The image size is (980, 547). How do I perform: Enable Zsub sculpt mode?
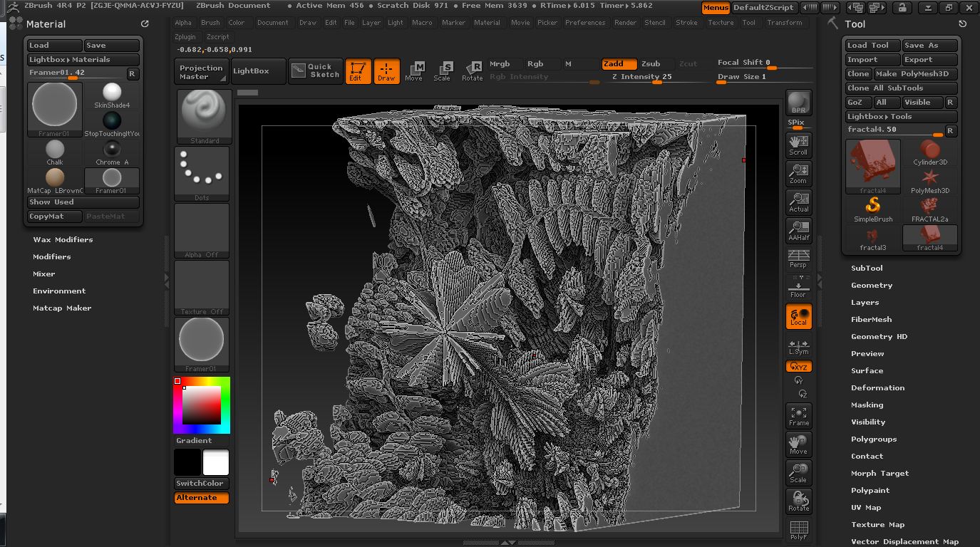coord(656,64)
